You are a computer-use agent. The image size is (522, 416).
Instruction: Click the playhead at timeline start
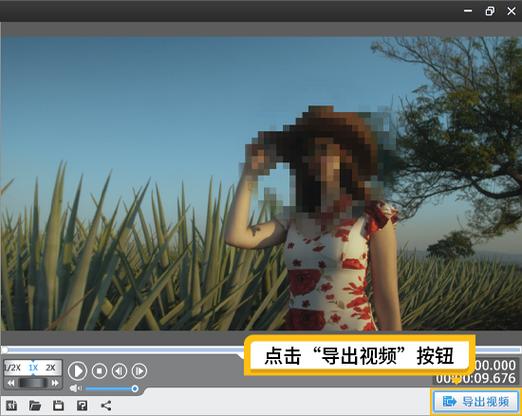pyautogui.click(x=4, y=350)
